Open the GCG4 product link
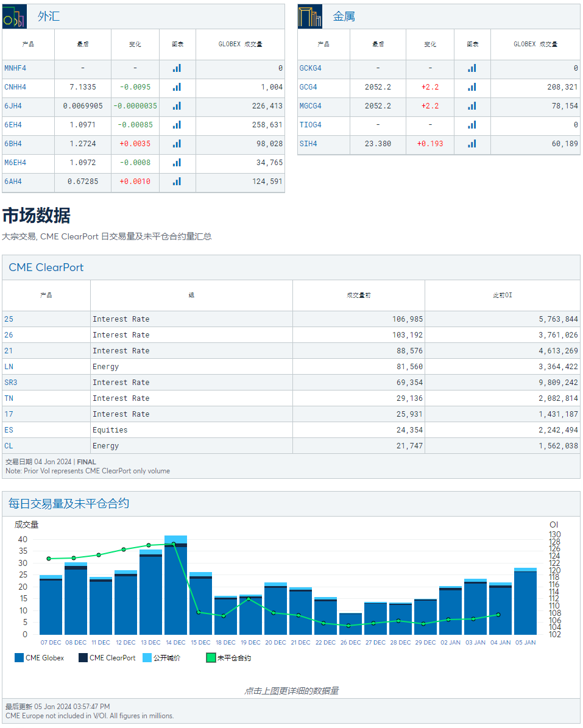The height and width of the screenshot is (728, 583). pyautogui.click(x=308, y=87)
